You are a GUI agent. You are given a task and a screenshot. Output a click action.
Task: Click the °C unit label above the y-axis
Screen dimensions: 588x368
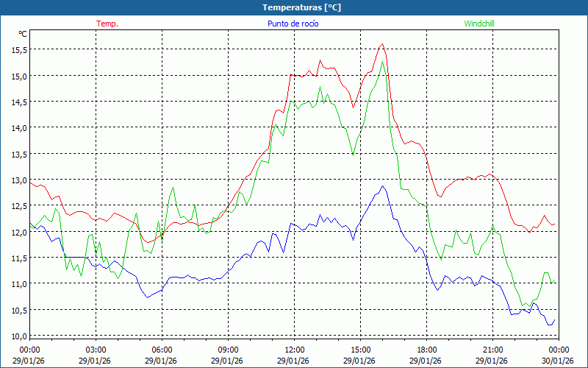click(x=22, y=34)
